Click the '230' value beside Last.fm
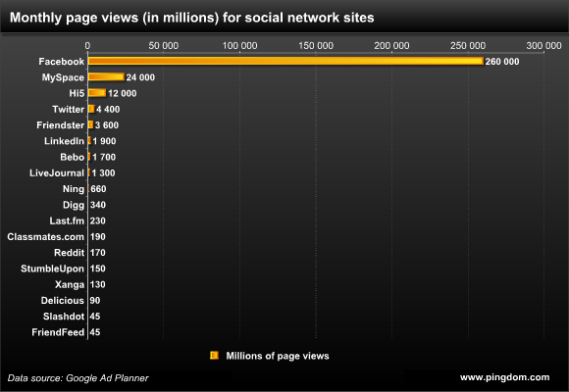Viewport: 569px width, 392px height. 98,221
